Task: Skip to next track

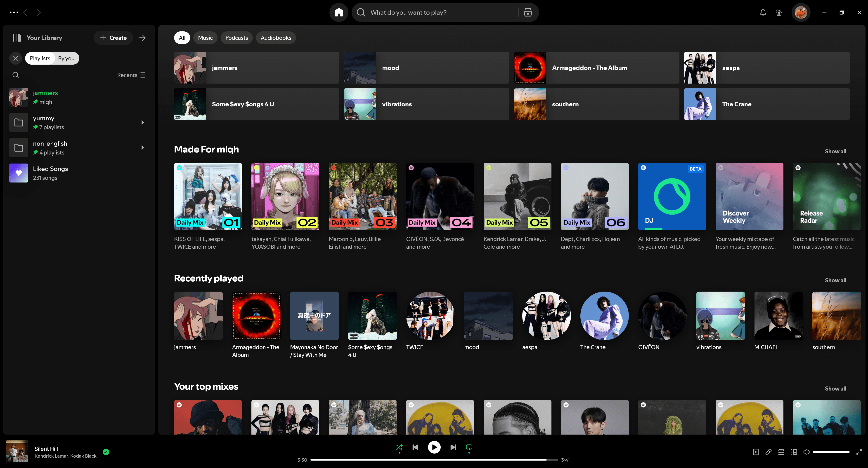Action: pyautogui.click(x=453, y=447)
